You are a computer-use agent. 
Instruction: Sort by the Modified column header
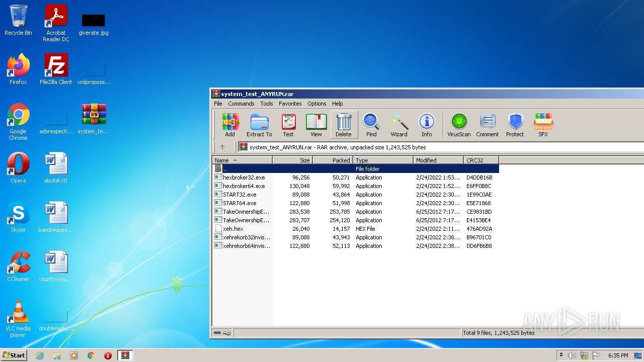point(438,160)
